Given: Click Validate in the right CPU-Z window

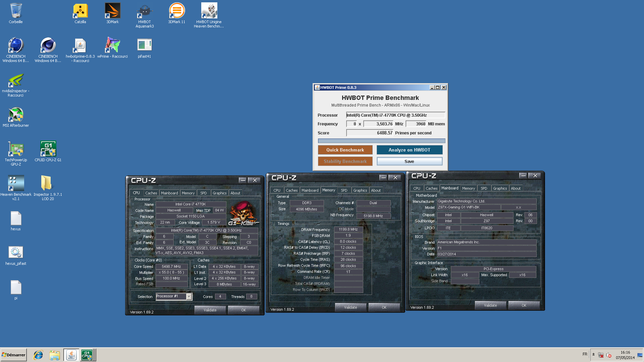Looking at the screenshot, I should [x=490, y=305].
